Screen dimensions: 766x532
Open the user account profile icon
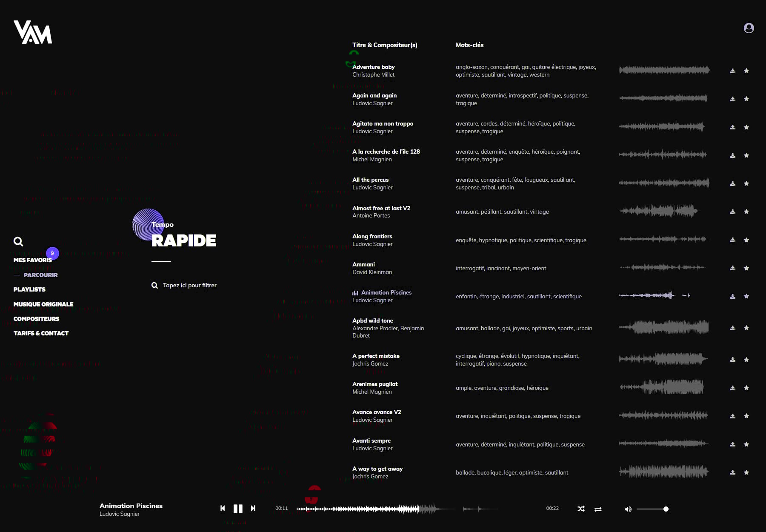click(749, 28)
